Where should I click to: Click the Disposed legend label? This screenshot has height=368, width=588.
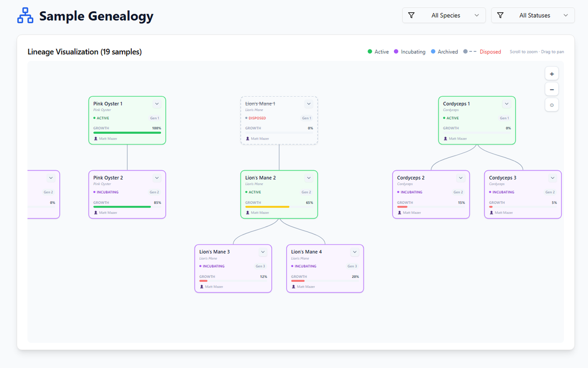(x=490, y=52)
